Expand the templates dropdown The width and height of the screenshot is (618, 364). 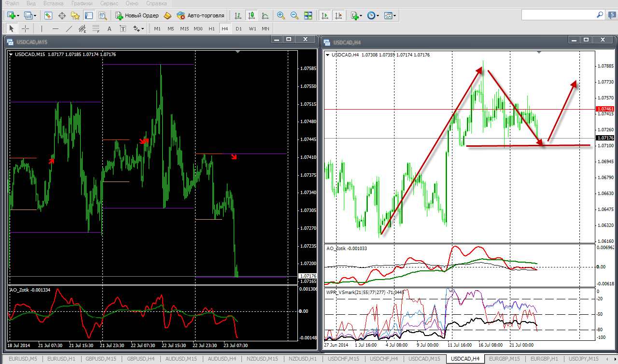[395, 15]
